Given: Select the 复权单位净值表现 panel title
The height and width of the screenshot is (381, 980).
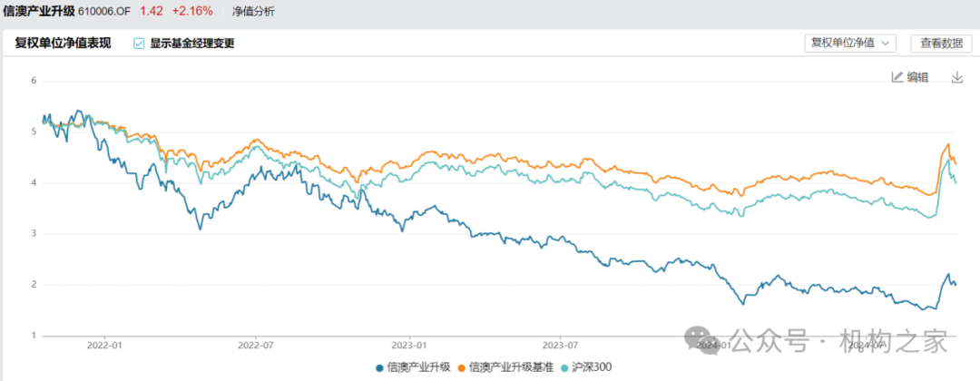Looking at the screenshot, I should coord(63,43).
